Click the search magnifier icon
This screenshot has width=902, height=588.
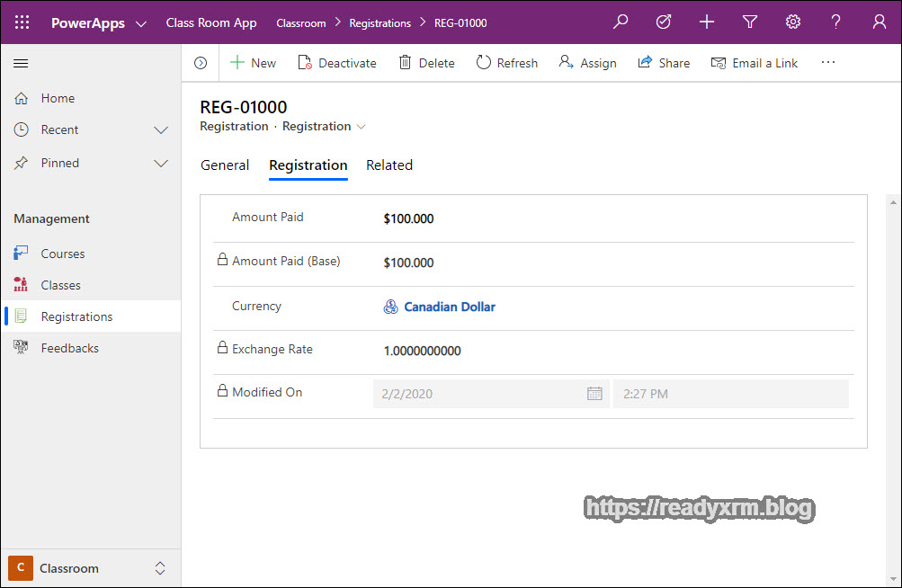pyautogui.click(x=621, y=22)
